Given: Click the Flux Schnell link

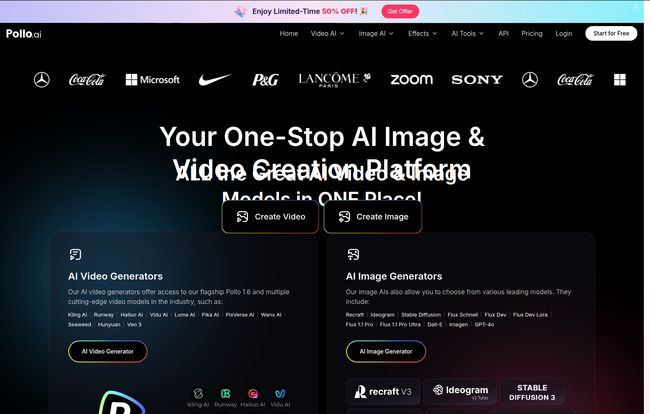Looking at the screenshot, I should pos(463,315).
